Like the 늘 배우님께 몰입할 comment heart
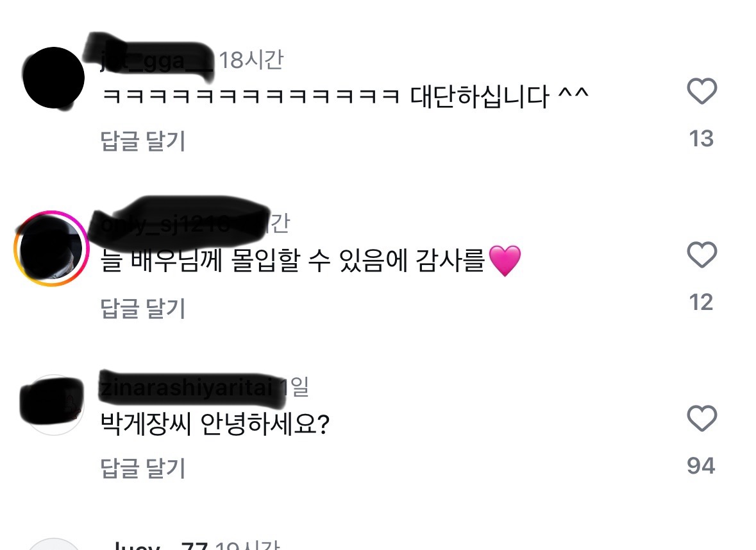This screenshot has width=756, height=550. pyautogui.click(x=701, y=254)
